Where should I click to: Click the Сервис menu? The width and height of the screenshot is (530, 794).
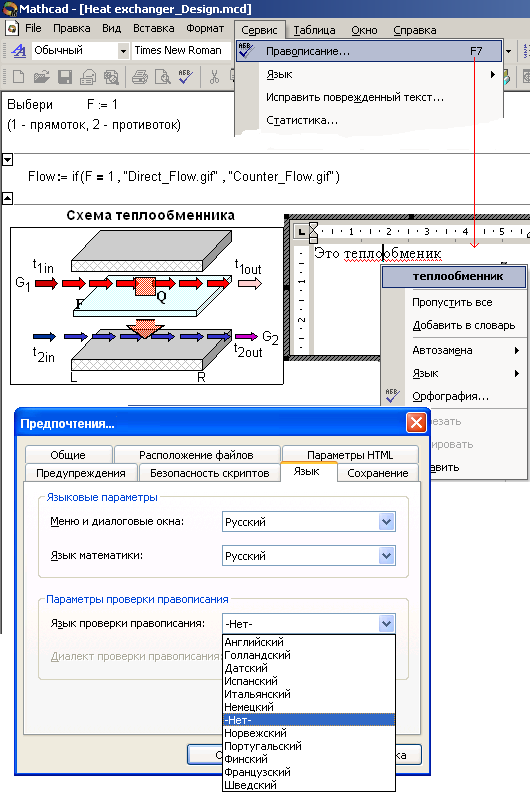[x=259, y=30]
